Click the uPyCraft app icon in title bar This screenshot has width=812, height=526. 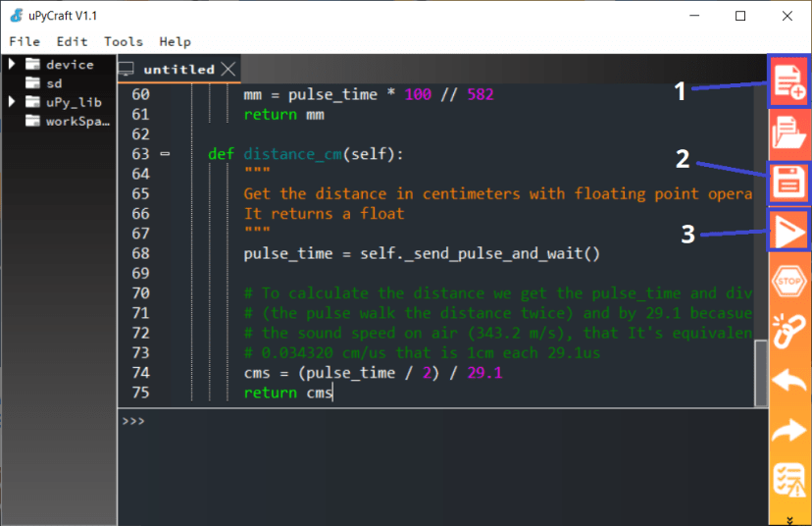[16, 16]
